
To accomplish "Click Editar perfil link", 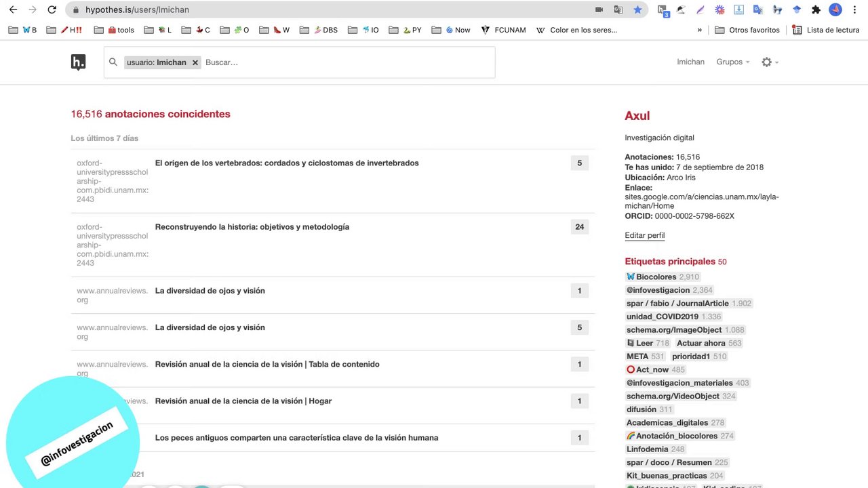I will point(644,236).
